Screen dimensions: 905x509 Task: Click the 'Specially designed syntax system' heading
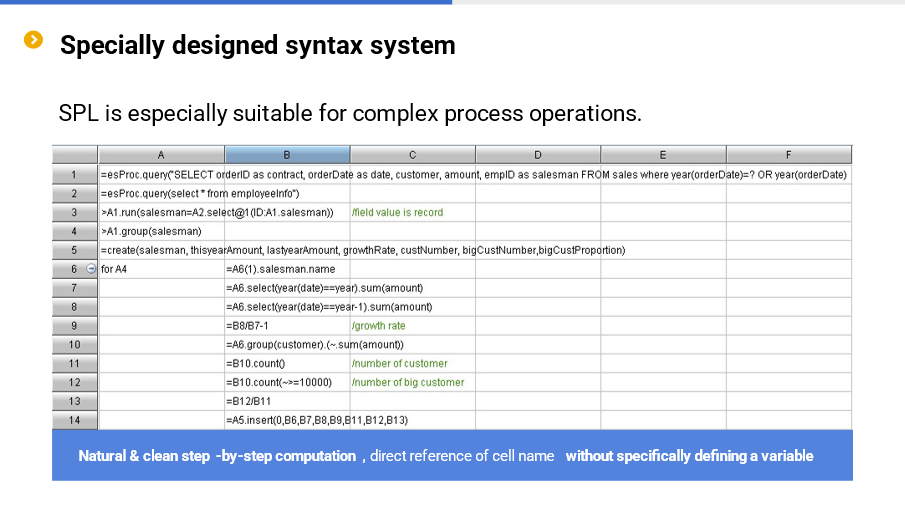click(257, 45)
